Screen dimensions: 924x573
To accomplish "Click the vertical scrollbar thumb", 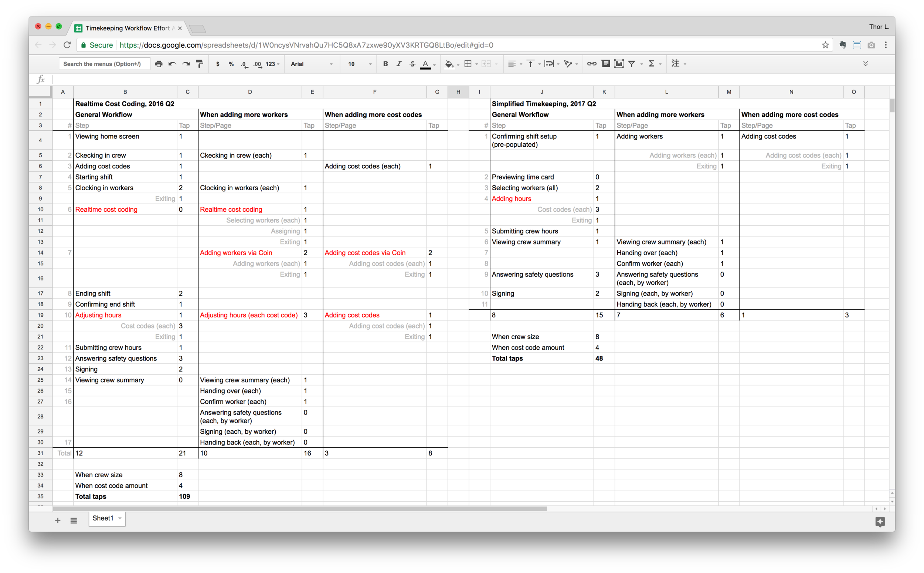I will (x=892, y=105).
